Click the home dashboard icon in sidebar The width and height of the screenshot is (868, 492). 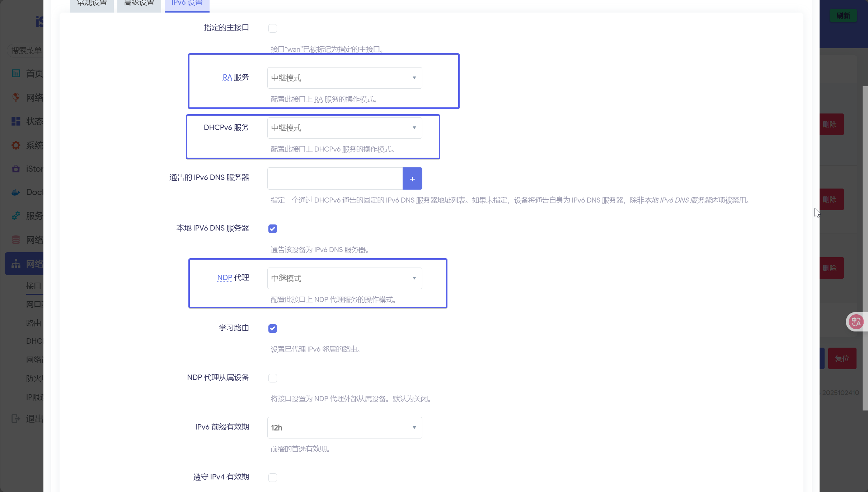tap(16, 73)
